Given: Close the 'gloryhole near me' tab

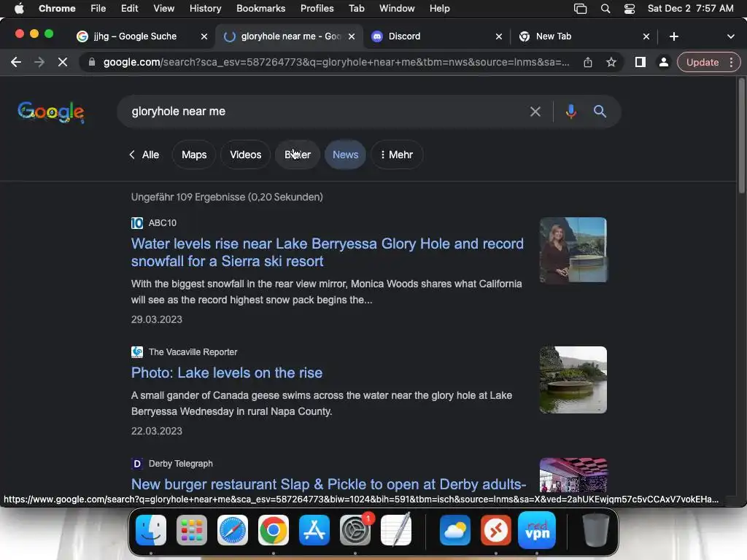Looking at the screenshot, I should point(352,36).
